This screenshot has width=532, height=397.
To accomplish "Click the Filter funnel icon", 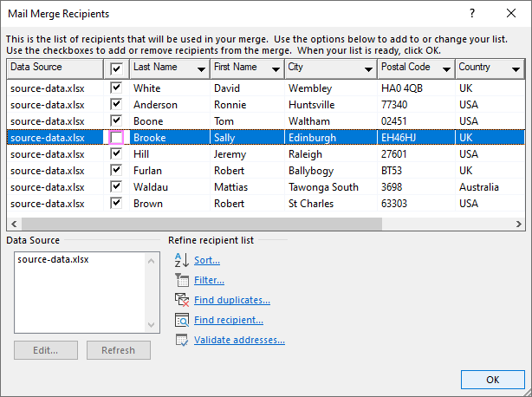I will pyautogui.click(x=182, y=280).
